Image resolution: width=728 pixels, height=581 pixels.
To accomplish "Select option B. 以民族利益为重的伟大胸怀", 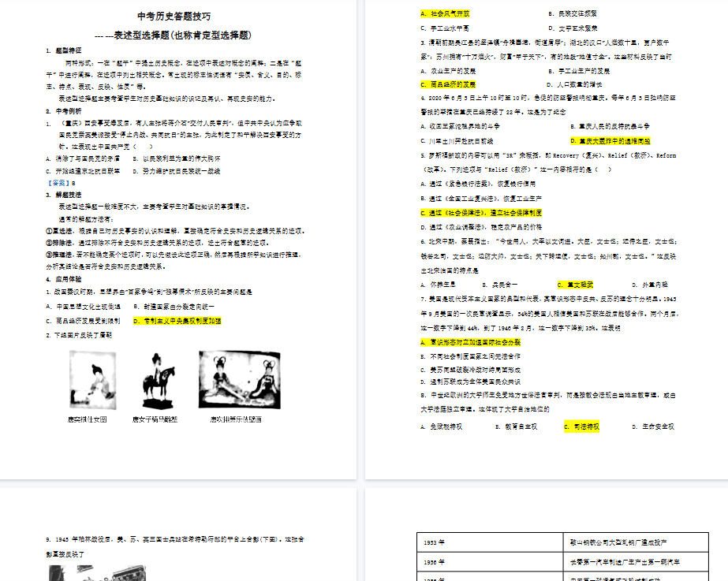I will click(x=177, y=158).
